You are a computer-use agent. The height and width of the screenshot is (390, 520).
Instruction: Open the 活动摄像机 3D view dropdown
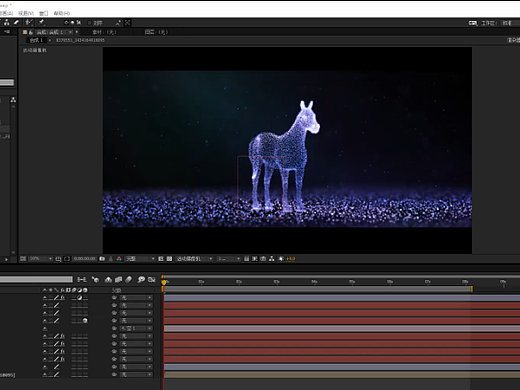pos(194,259)
